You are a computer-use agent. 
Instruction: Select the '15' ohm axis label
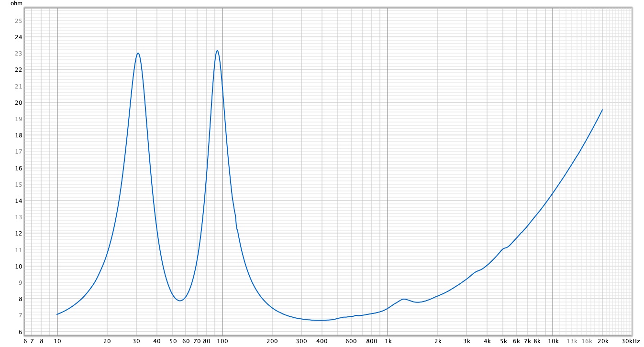(x=18, y=184)
